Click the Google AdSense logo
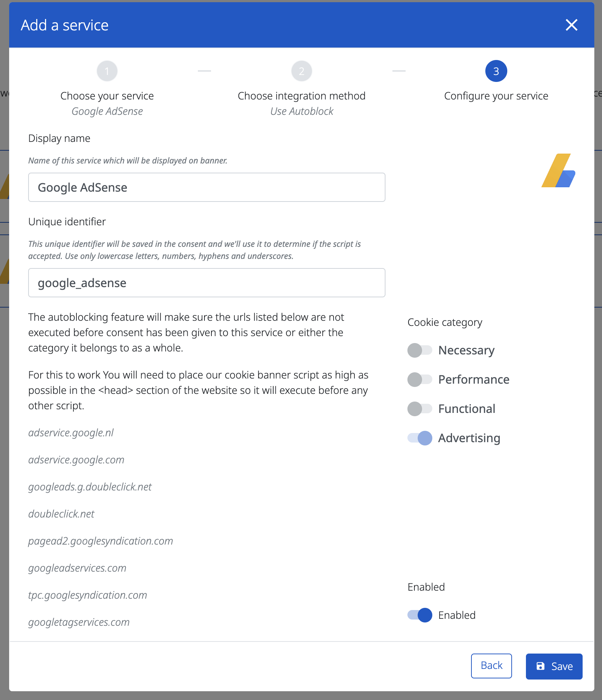This screenshot has height=700, width=602. (558, 170)
